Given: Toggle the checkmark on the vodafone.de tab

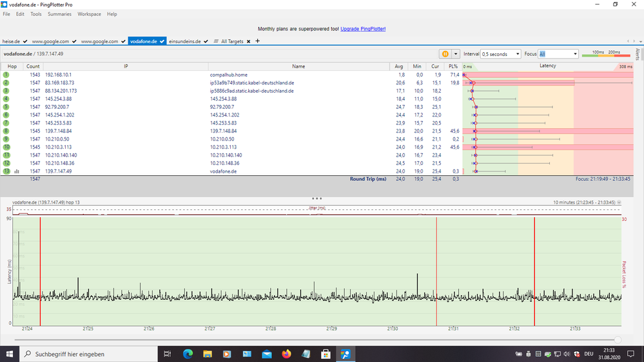Looking at the screenshot, I should click(161, 41).
